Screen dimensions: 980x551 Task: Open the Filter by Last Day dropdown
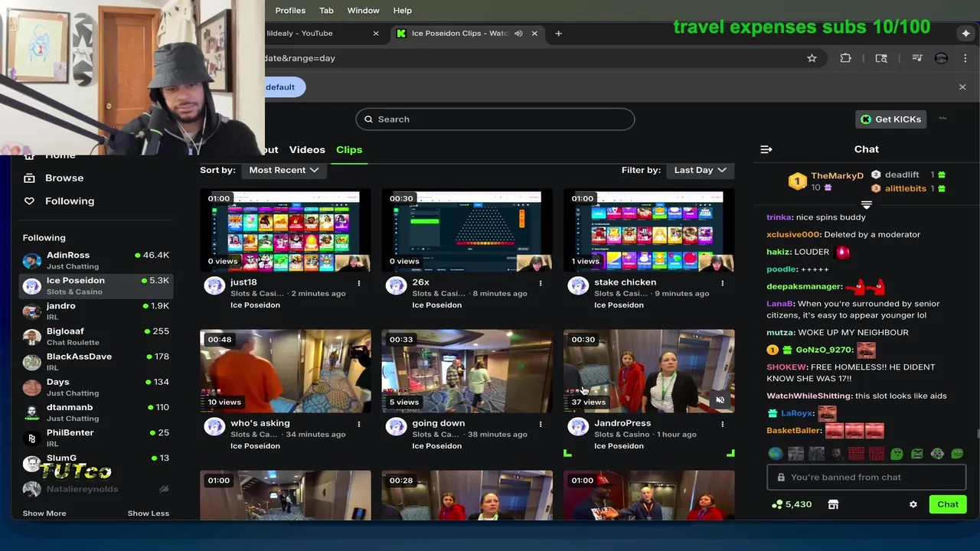click(700, 170)
